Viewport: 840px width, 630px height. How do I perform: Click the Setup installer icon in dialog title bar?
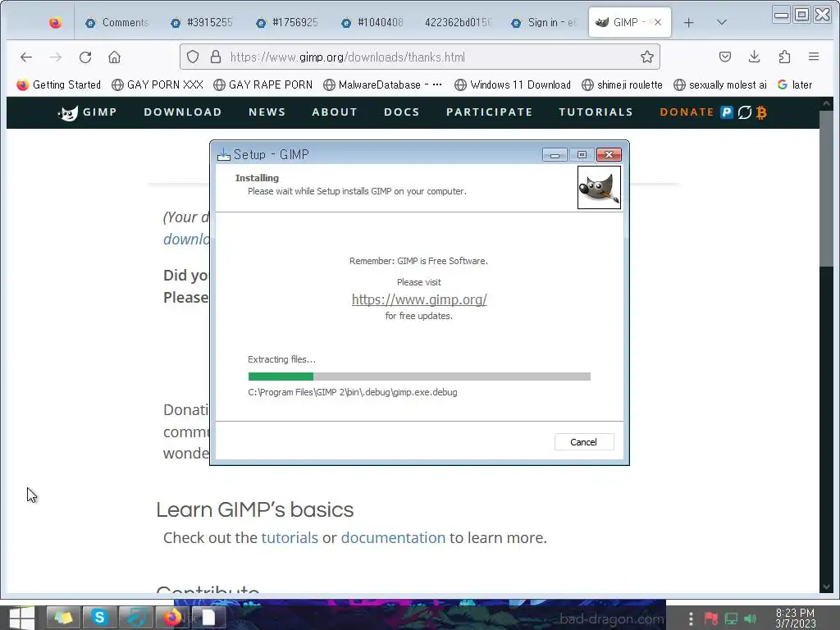(x=223, y=154)
